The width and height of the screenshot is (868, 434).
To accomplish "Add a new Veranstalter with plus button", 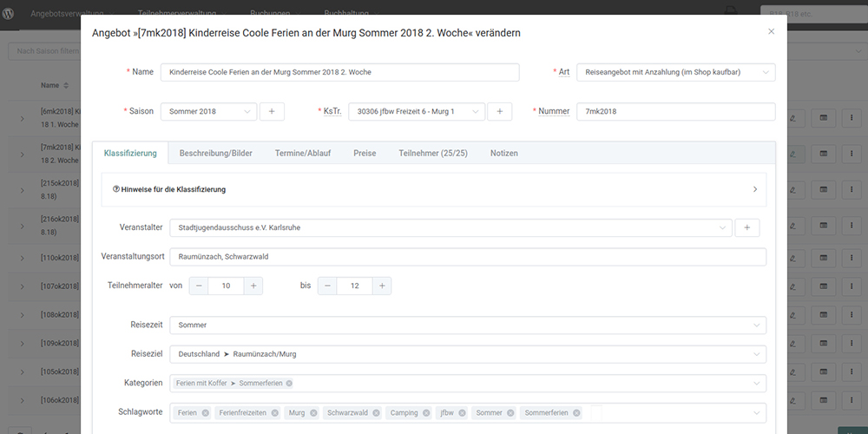I will [746, 227].
